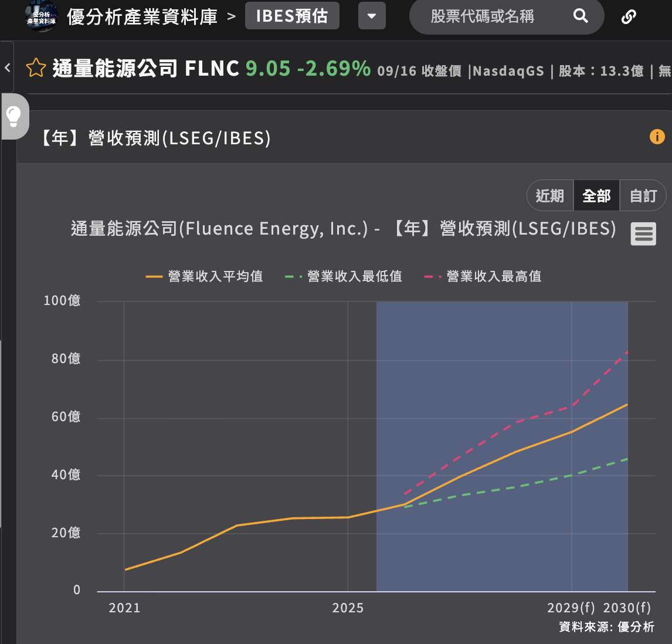Switch the range to 全部
The width and height of the screenshot is (672, 644).
[x=596, y=195]
